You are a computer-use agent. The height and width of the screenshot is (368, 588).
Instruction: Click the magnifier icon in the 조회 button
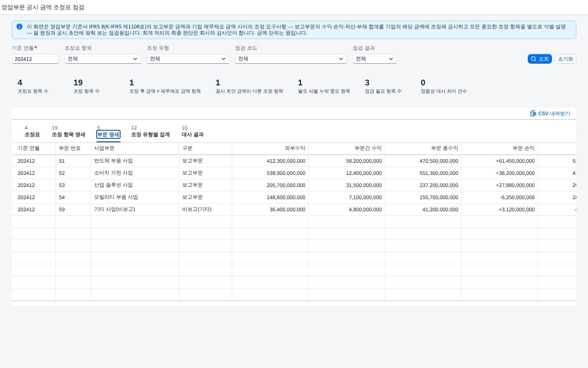(x=534, y=59)
